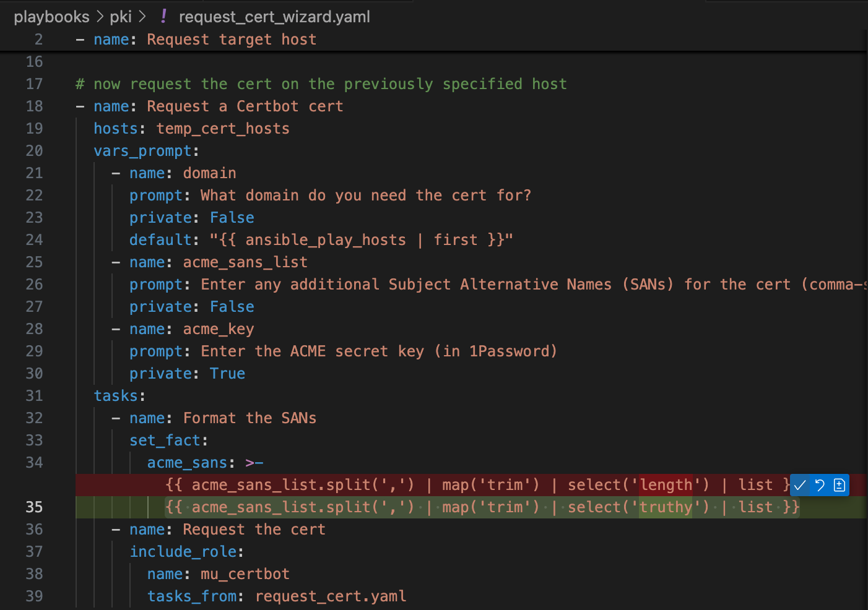Click the error indicator beside the filename breadcrumb
Image resolution: width=868 pixels, height=610 pixels.
click(x=163, y=17)
